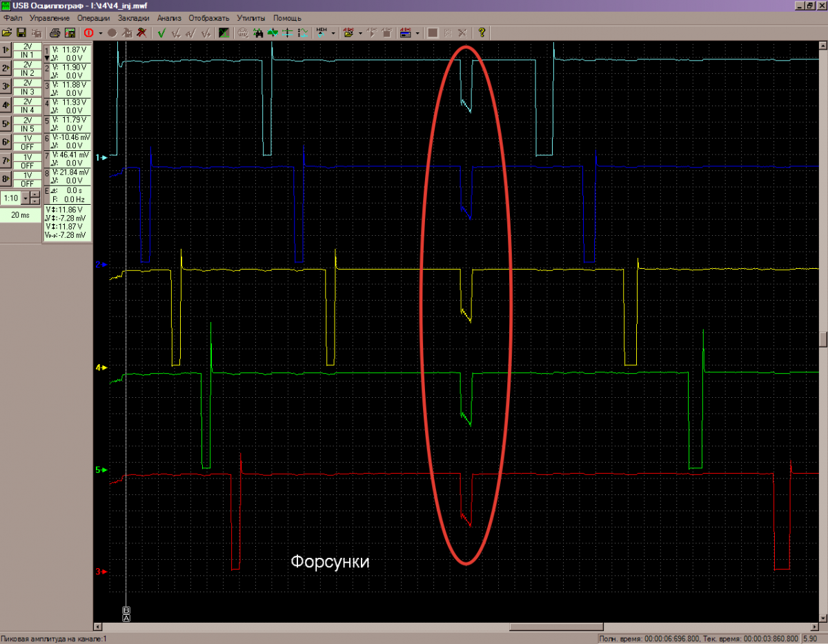Click the cyan vertical cursors icon

pyautogui.click(x=287, y=32)
